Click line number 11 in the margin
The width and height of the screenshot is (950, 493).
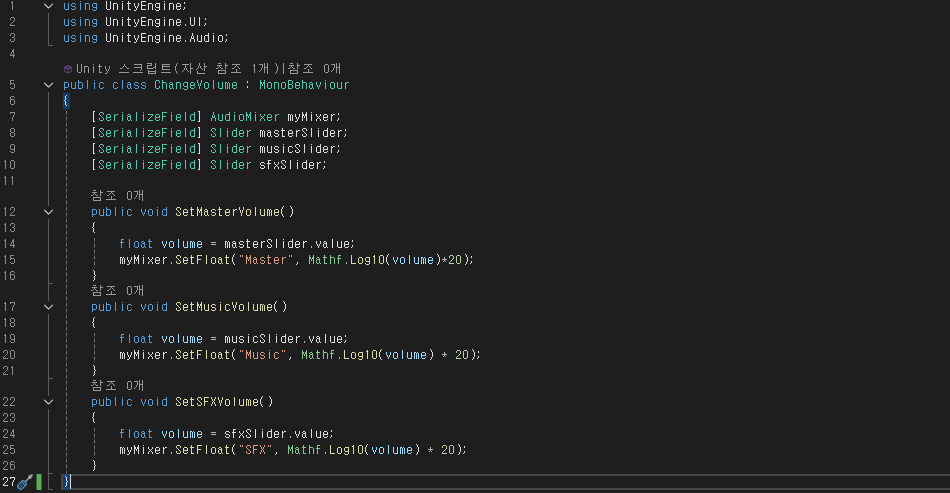9,180
